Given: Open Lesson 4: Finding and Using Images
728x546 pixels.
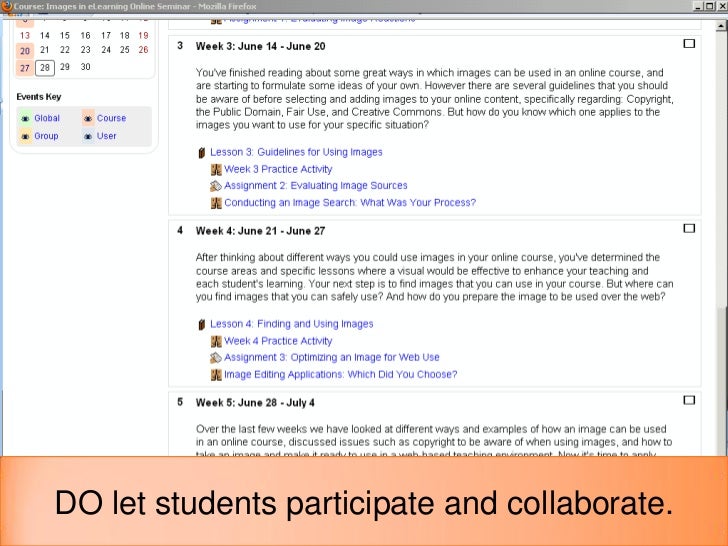Looking at the screenshot, I should (292, 324).
